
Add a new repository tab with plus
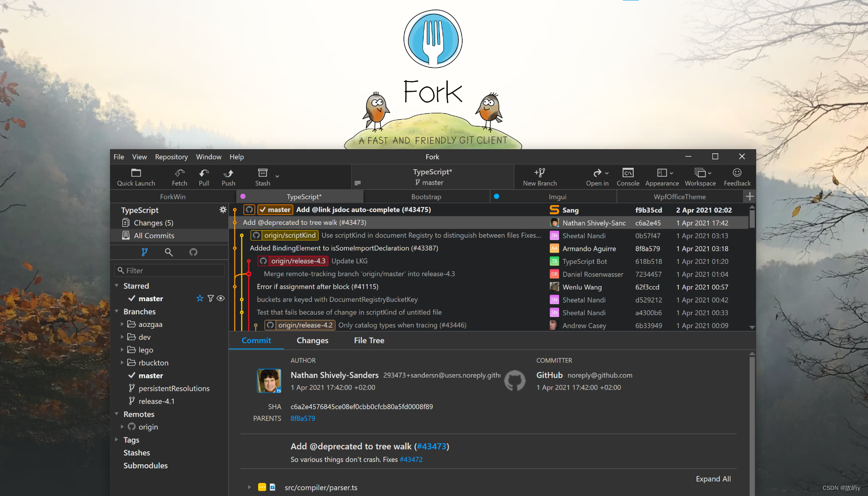(x=750, y=196)
